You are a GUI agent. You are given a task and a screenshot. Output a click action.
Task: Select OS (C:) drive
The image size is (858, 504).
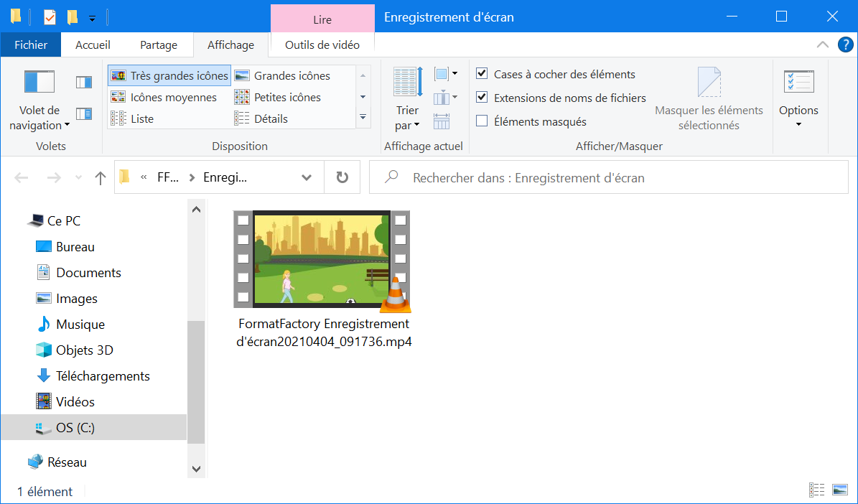(x=93, y=427)
